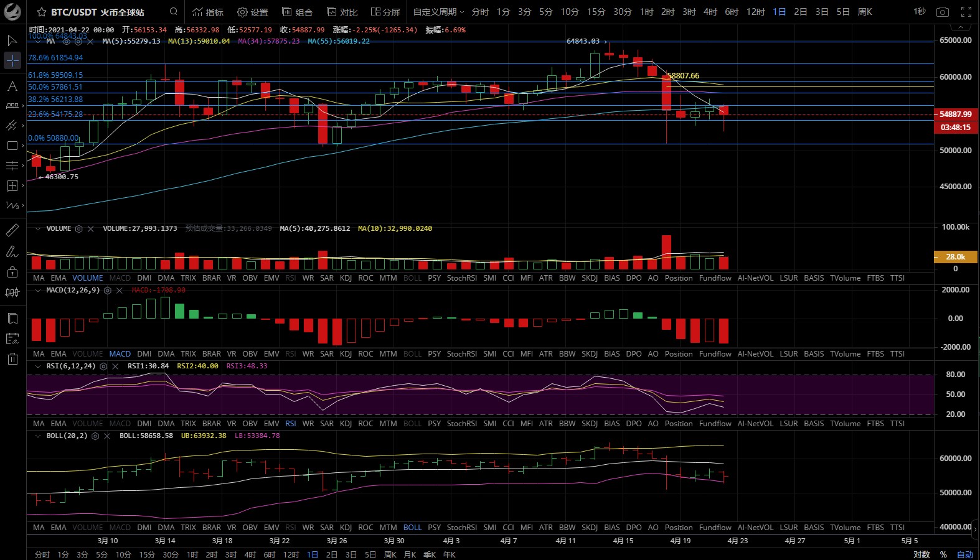This screenshot has width=980, height=560.
Task: Toggle percentage scale %
Action: [943, 554]
